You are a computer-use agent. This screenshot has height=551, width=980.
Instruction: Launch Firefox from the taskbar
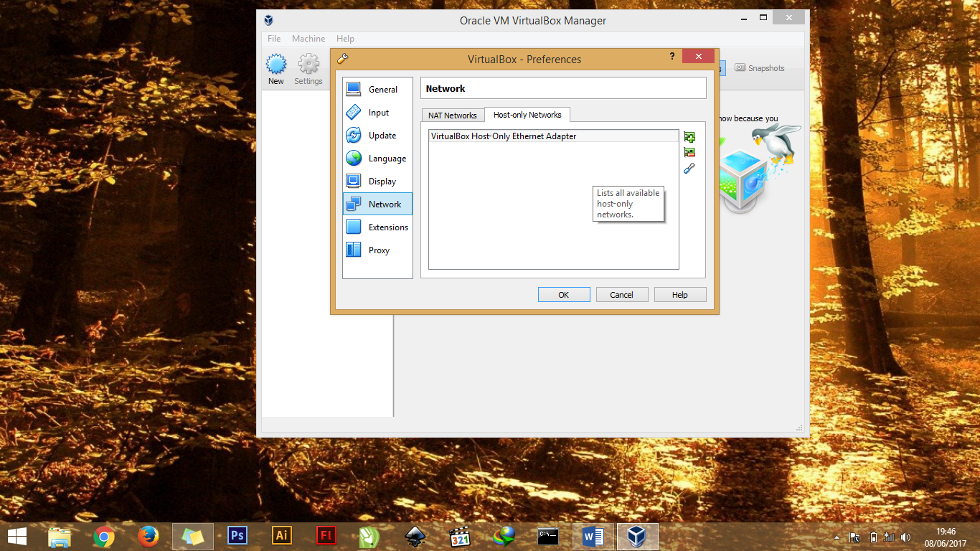pyautogui.click(x=149, y=536)
